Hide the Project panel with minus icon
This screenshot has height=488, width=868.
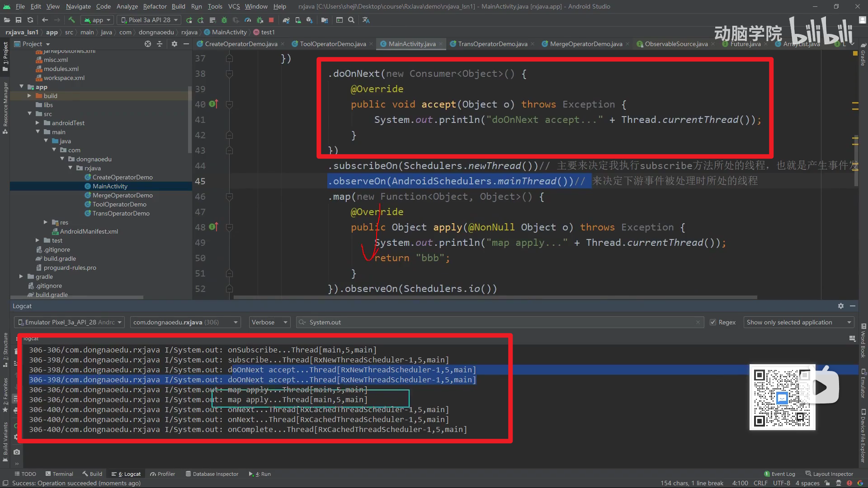[186, 44]
